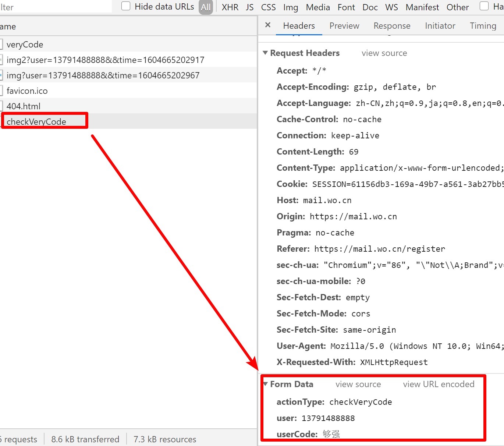504x446 pixels.
Task: Select the checkVeryCode request row
Action: [128, 121]
